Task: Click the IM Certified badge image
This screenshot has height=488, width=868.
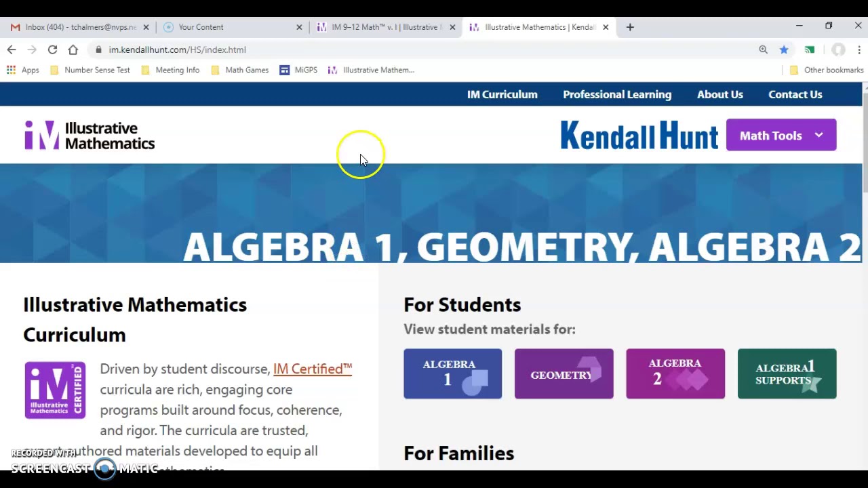Action: (55, 390)
